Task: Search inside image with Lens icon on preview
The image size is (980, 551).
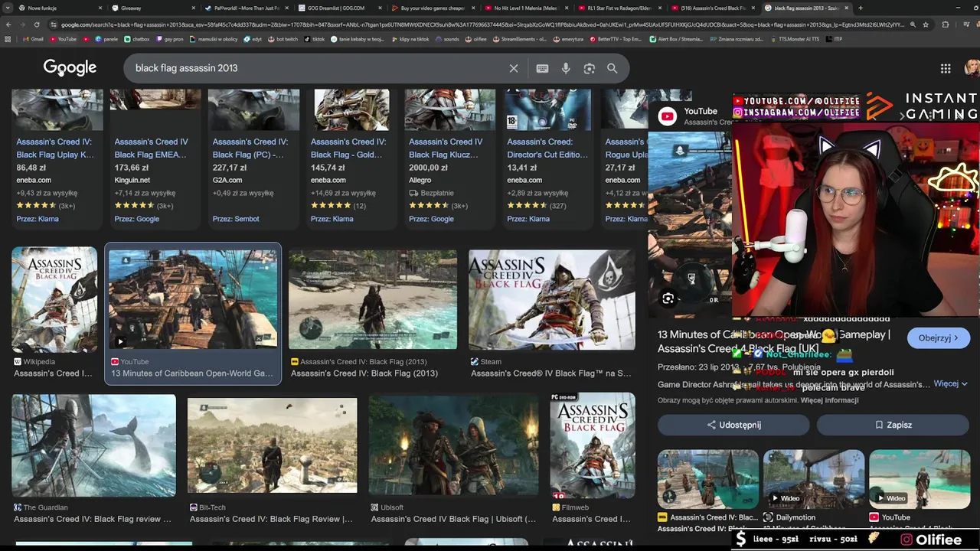Action: [x=668, y=299]
